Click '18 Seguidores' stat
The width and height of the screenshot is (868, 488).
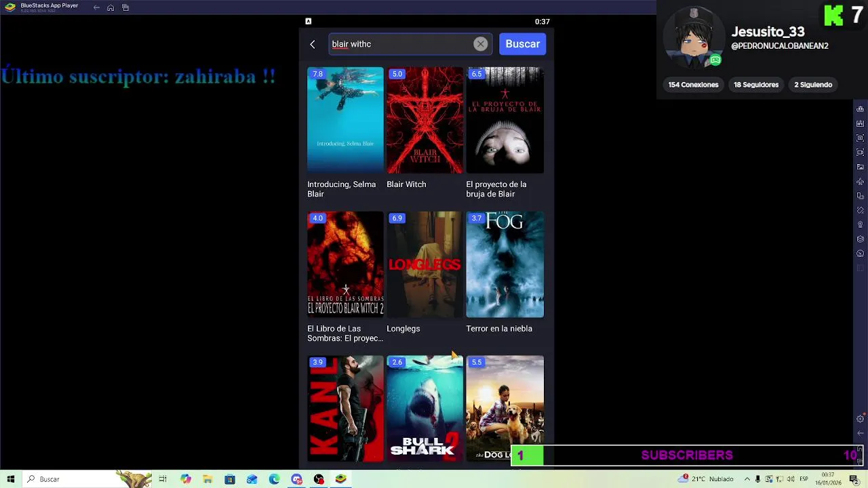point(756,85)
